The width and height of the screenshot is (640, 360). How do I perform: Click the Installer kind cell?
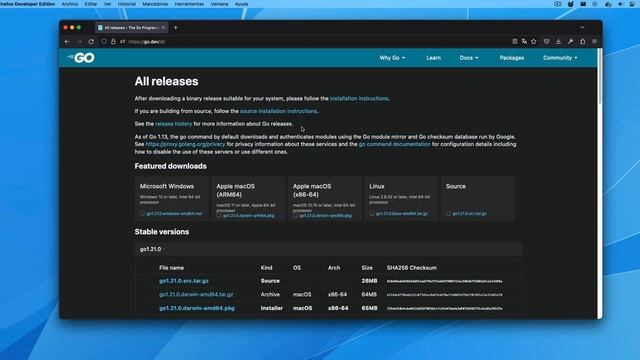tap(272, 308)
